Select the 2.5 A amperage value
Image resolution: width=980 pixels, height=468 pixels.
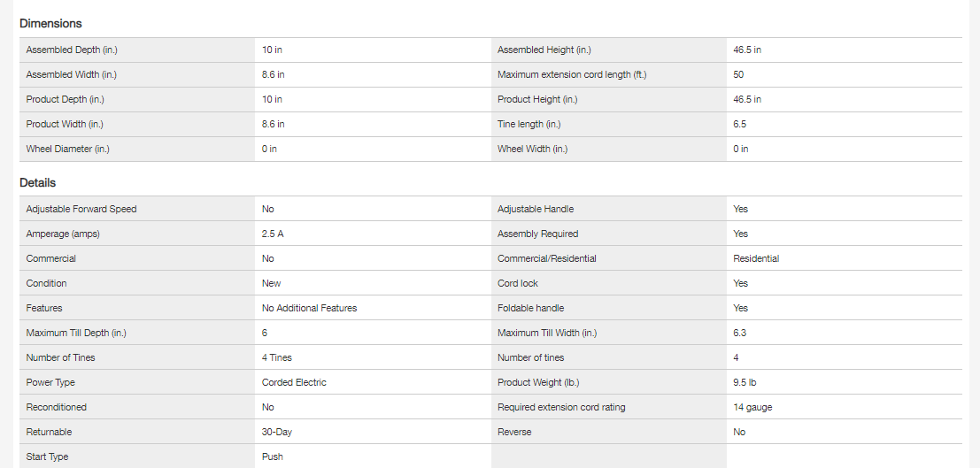[274, 234]
